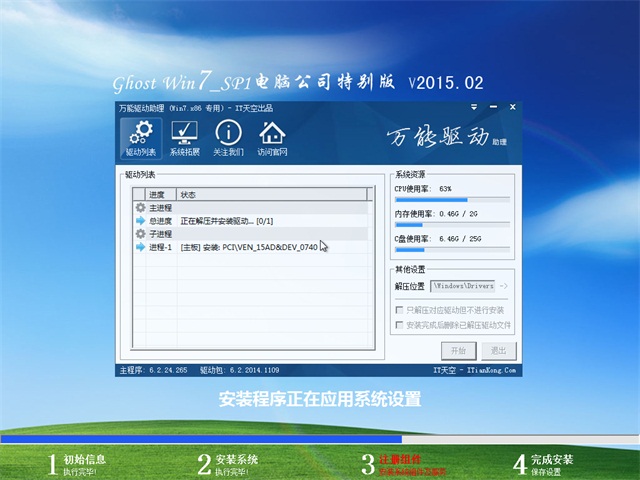The image size is (640, 480).
Task: Click the blue installation progress bar
Action: (x=200, y=438)
